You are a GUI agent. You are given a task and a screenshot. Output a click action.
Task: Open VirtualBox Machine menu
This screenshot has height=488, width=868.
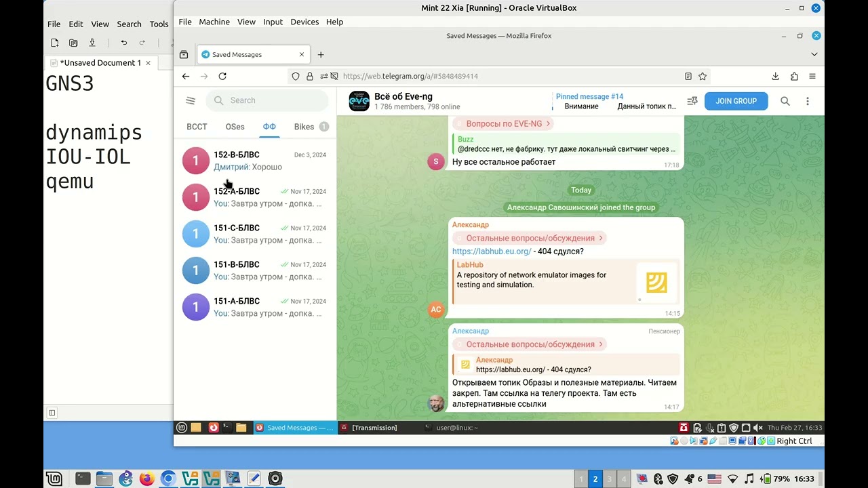(x=214, y=22)
